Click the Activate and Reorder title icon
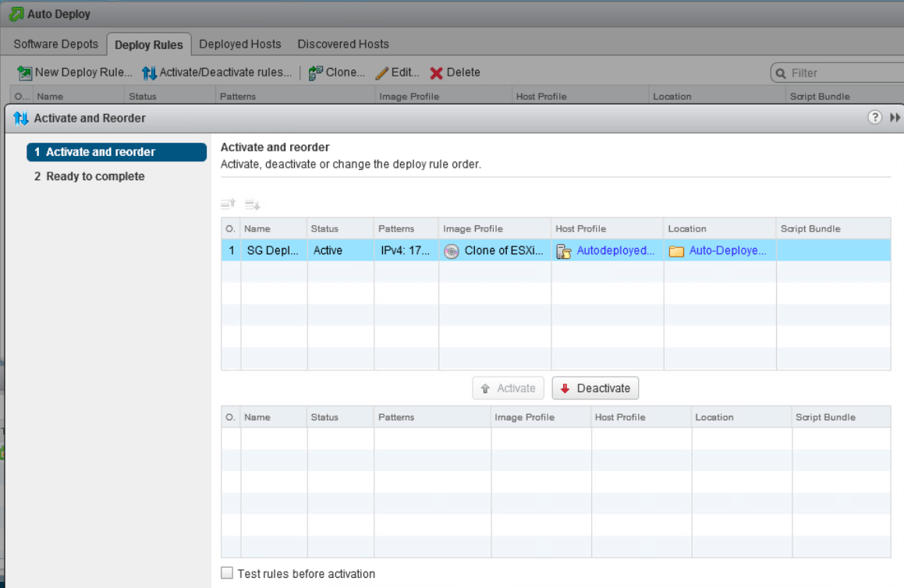The width and height of the screenshot is (904, 588). (x=21, y=119)
